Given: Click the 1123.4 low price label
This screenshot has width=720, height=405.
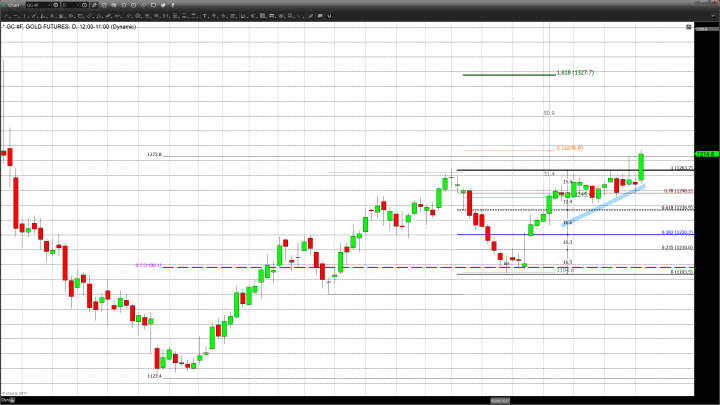Looking at the screenshot, I should tap(154, 376).
